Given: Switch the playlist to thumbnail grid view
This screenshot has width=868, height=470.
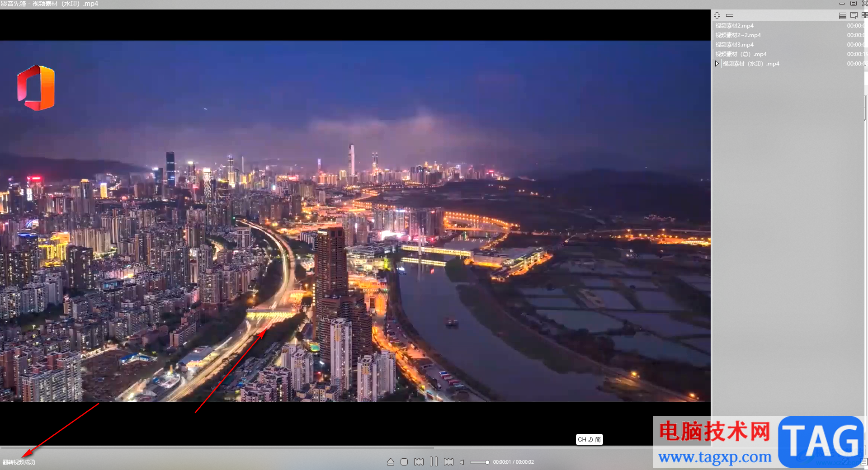Looking at the screenshot, I should click(864, 15).
